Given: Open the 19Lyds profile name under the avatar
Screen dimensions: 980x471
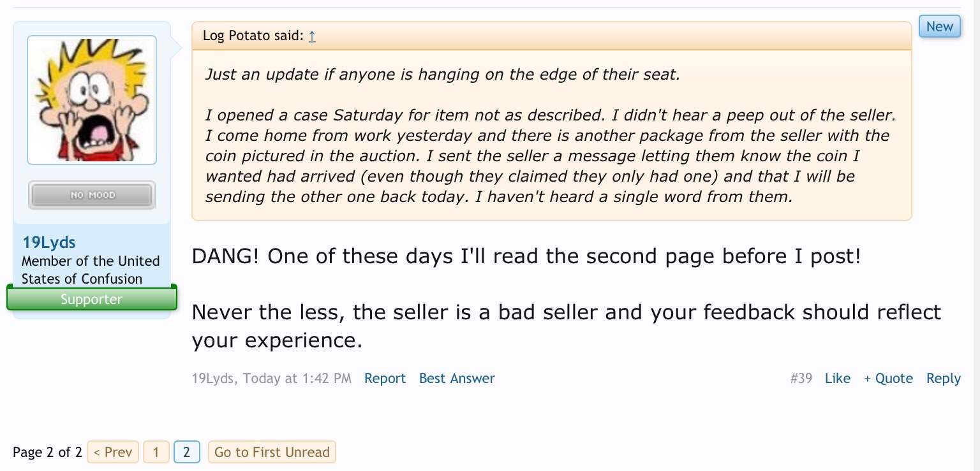Looking at the screenshot, I should (x=49, y=242).
